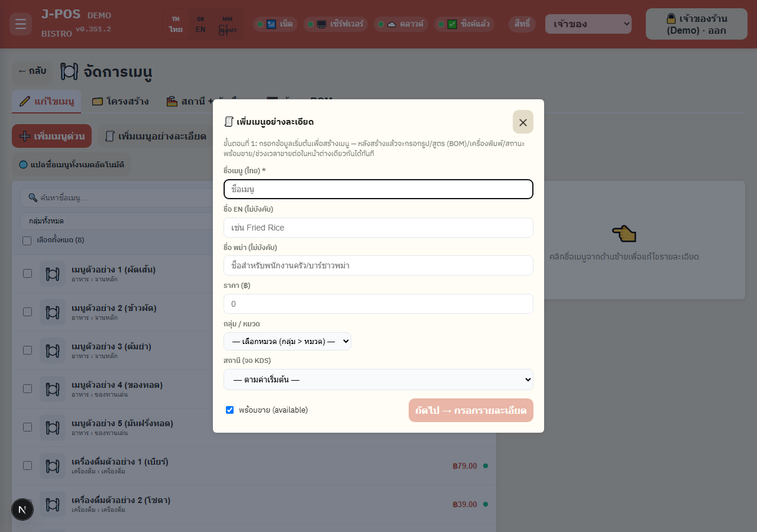Open the hamburger menu icon

pos(21,24)
